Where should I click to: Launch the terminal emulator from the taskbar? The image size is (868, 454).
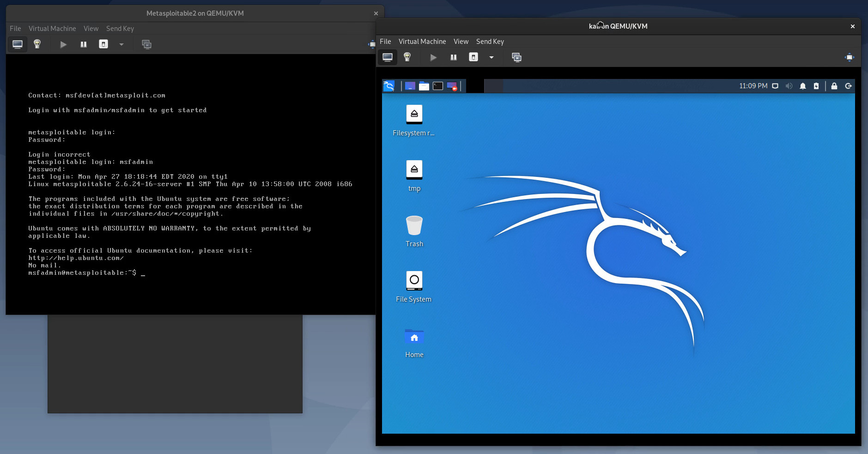(x=438, y=86)
